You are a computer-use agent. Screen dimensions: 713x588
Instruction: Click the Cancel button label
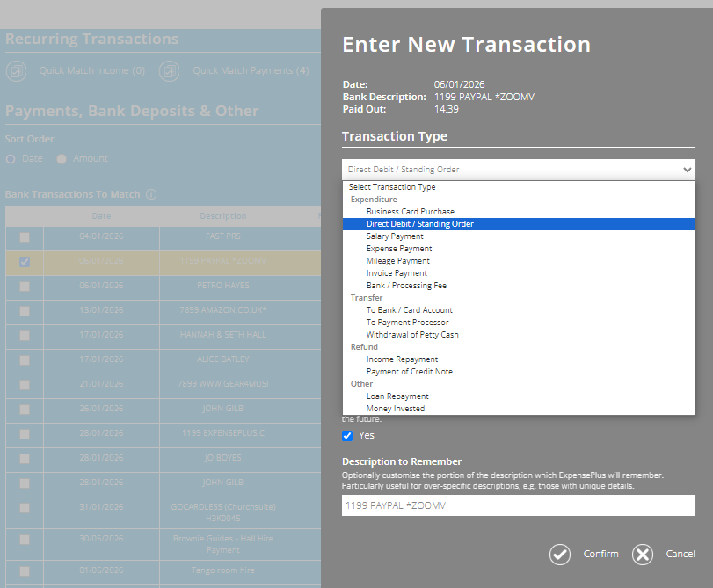(x=680, y=554)
